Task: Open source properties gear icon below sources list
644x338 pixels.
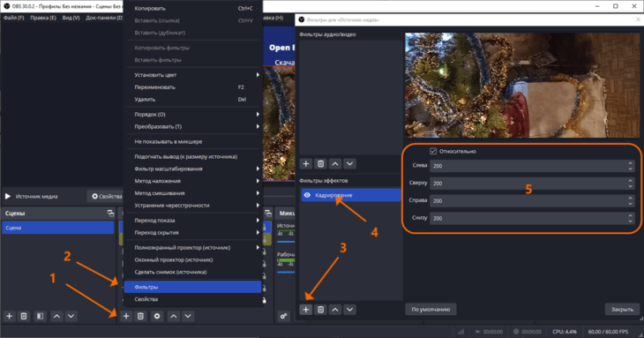Action: pos(157,316)
